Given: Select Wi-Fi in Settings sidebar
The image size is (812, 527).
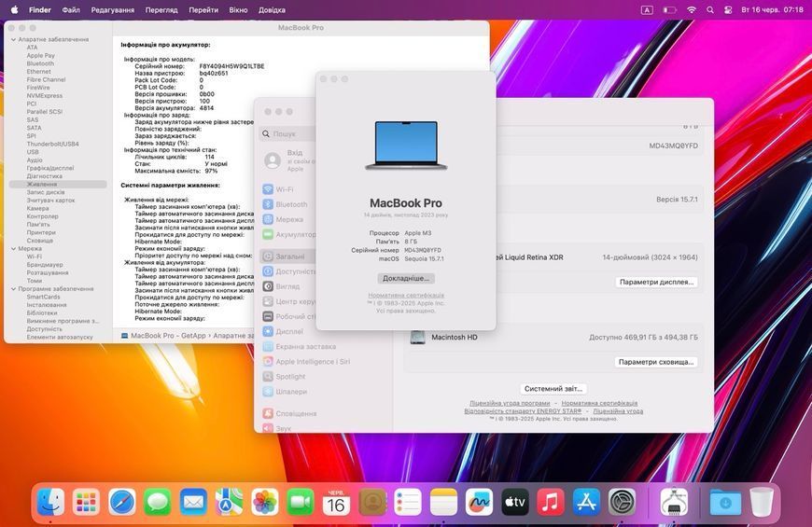Looking at the screenshot, I should (x=285, y=189).
